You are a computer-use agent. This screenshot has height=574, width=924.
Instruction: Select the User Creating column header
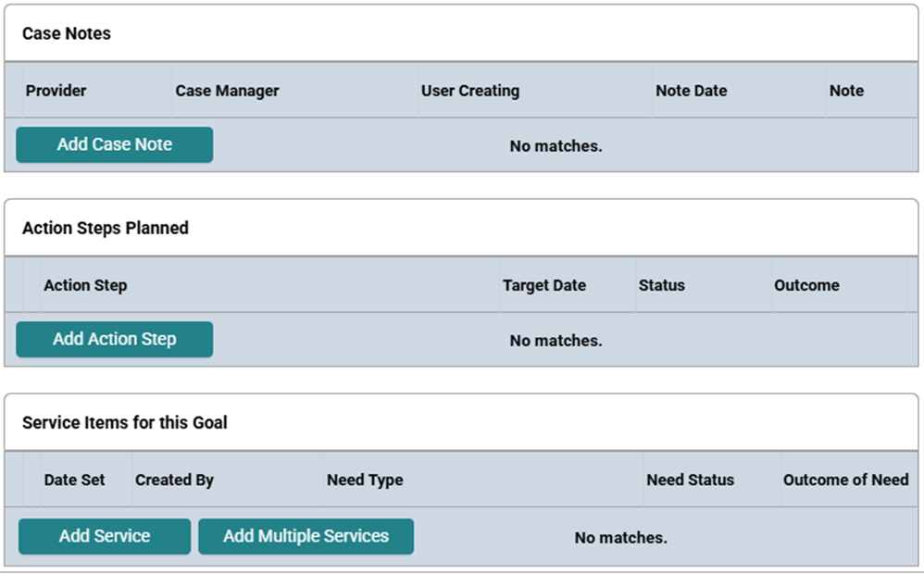pos(470,91)
